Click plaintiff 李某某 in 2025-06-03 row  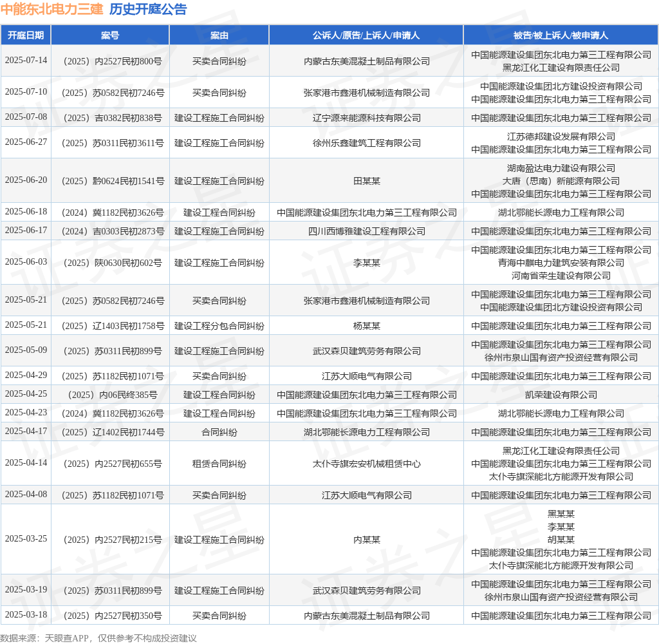tap(366, 263)
